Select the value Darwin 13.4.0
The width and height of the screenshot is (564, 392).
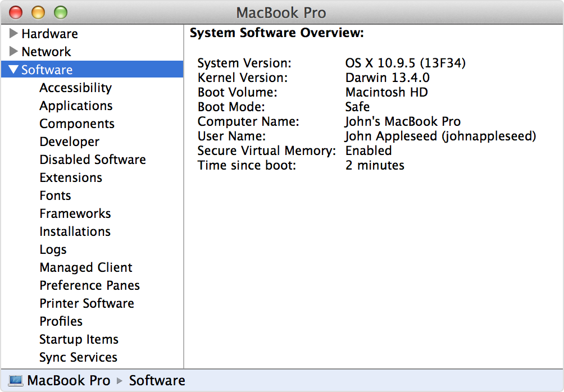(x=388, y=78)
